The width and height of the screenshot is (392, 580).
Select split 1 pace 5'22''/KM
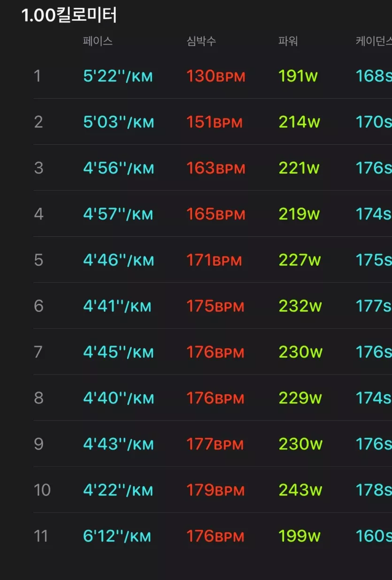[x=118, y=76]
